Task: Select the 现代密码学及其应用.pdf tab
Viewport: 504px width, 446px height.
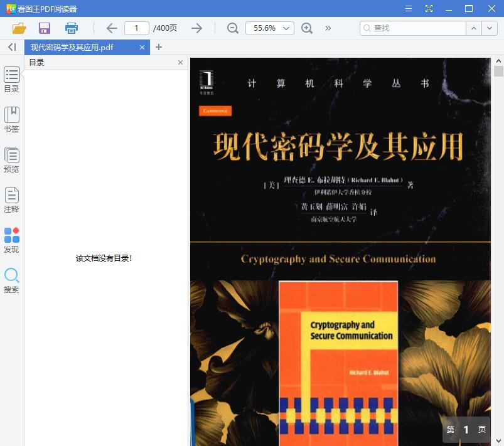Action: point(72,48)
